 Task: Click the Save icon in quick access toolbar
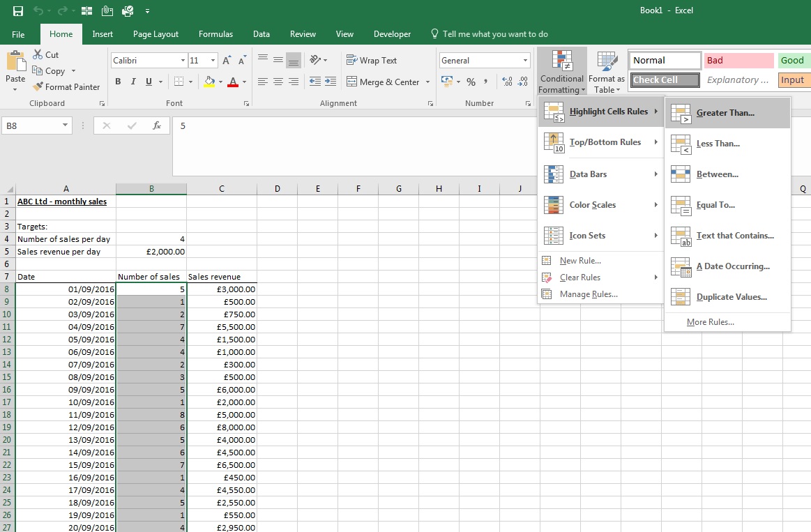click(x=18, y=11)
